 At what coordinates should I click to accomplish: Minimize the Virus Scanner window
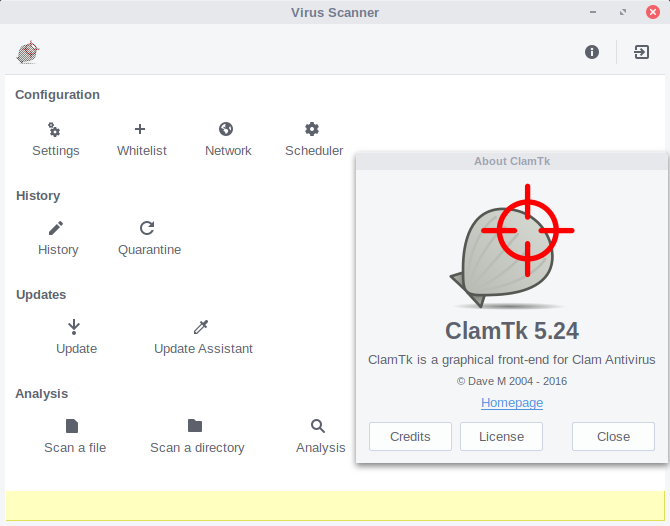pyautogui.click(x=593, y=12)
